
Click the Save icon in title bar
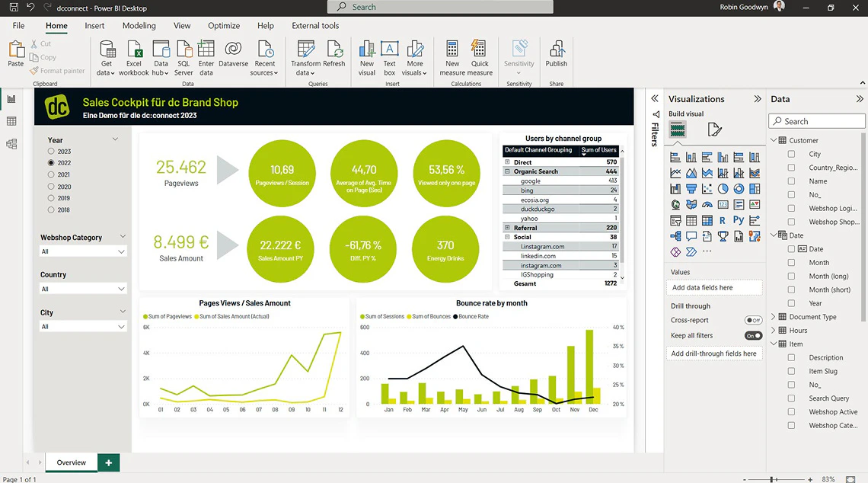coord(14,7)
